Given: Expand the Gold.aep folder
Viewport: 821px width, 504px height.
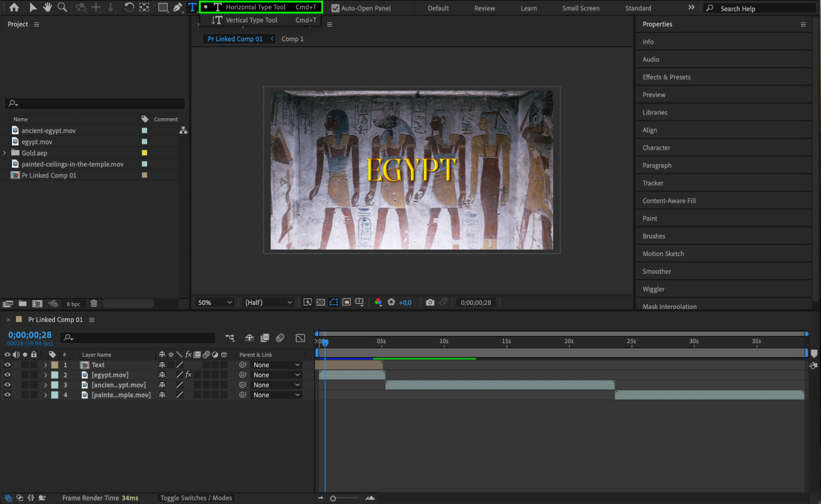Looking at the screenshot, I should [5, 153].
